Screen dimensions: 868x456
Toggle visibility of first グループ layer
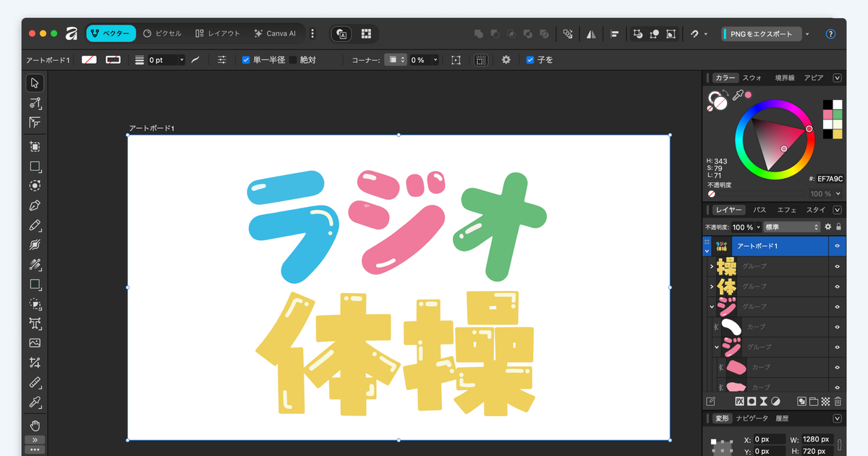(x=838, y=266)
